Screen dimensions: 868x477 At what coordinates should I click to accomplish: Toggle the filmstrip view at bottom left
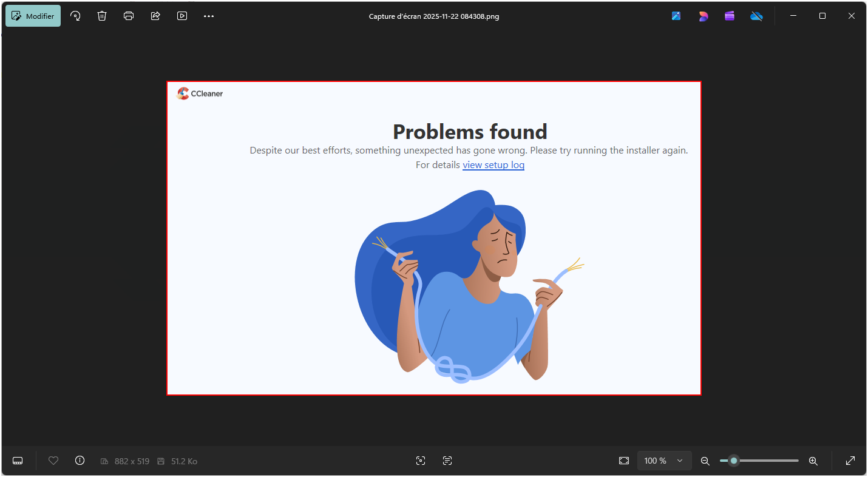coord(18,461)
